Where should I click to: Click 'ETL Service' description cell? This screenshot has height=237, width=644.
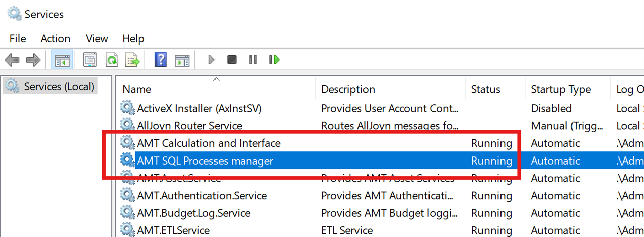pyautogui.click(x=347, y=230)
